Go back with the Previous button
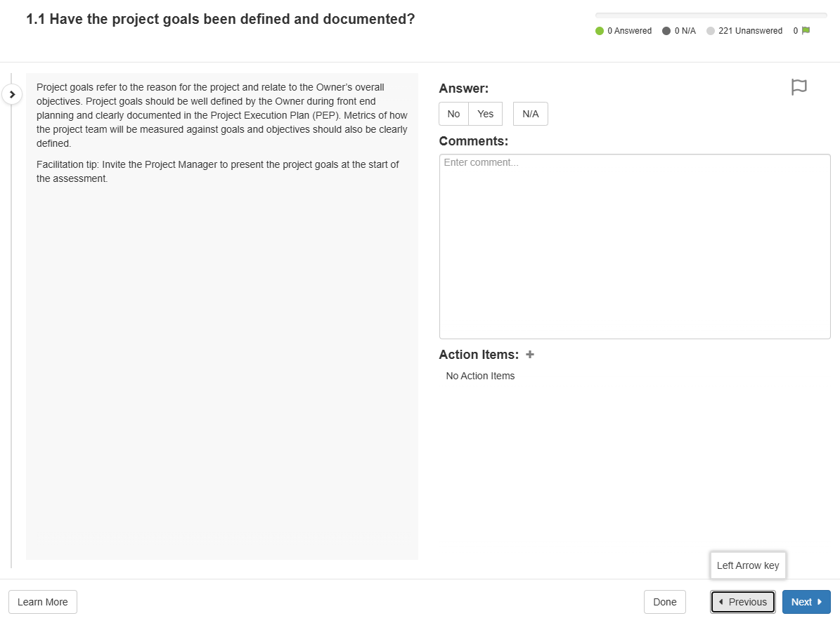This screenshot has height=623, width=840. 742,602
